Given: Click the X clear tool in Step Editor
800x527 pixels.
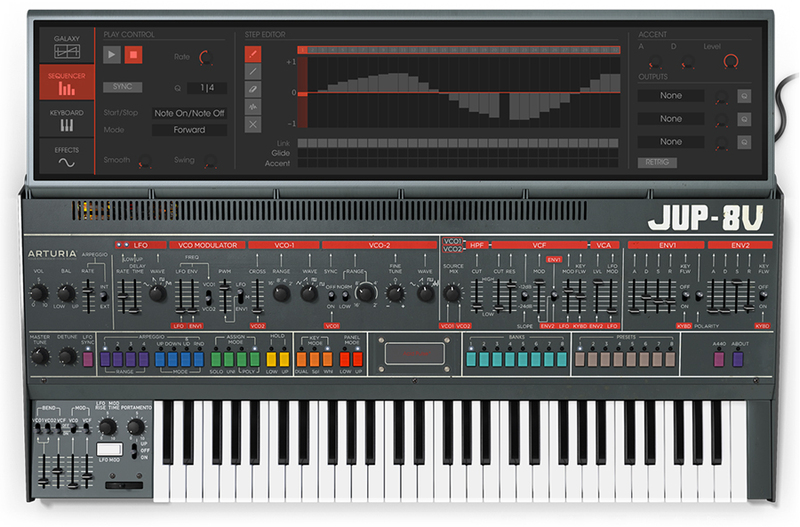Looking at the screenshot, I should coord(253,124).
